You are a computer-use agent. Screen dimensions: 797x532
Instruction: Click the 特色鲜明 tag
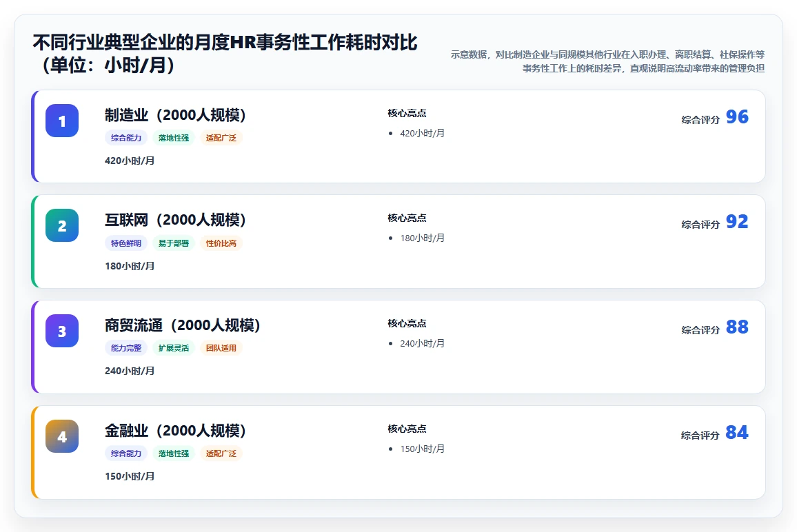(x=126, y=243)
